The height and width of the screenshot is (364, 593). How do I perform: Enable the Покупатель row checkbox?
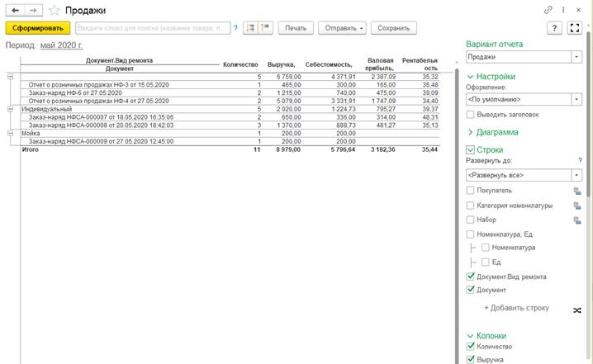(x=470, y=190)
